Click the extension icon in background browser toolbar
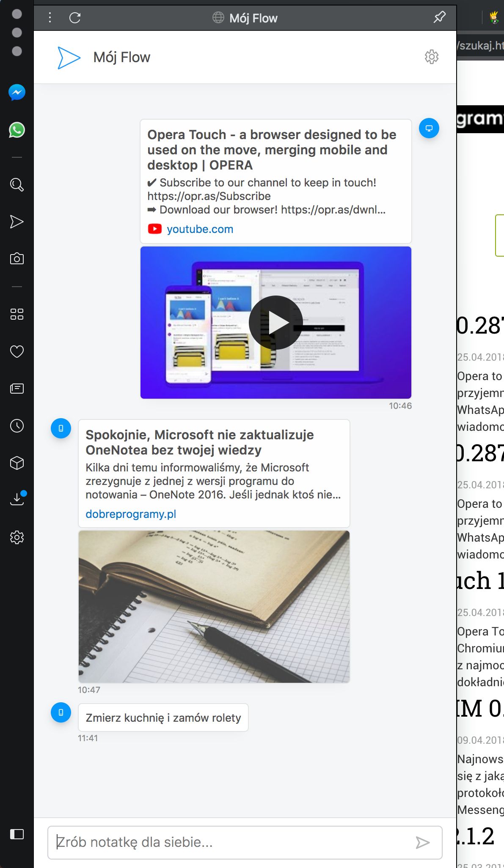Viewport: 504px width, 868px height. 493,17
